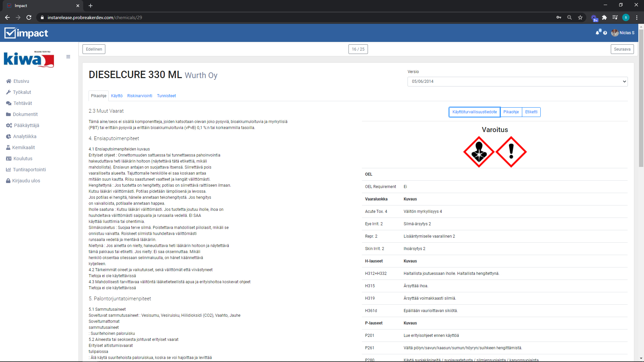
Task: Click the Niclas S user avatar
Action: [x=615, y=33]
